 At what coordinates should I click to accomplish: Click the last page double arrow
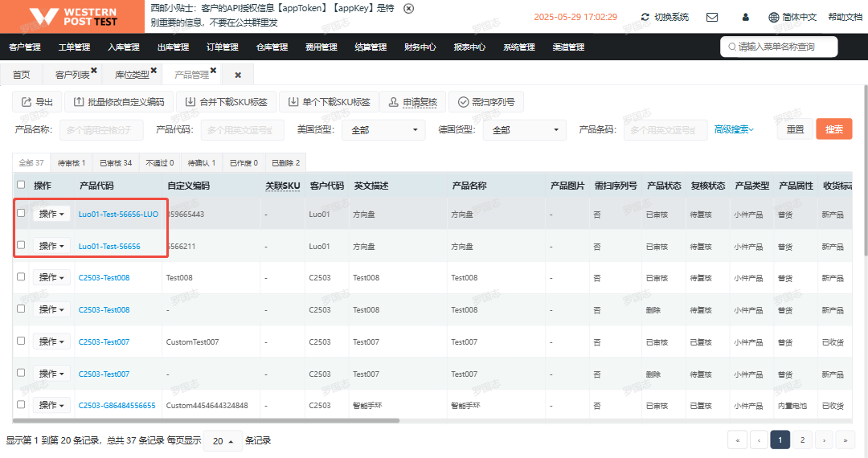(845, 440)
